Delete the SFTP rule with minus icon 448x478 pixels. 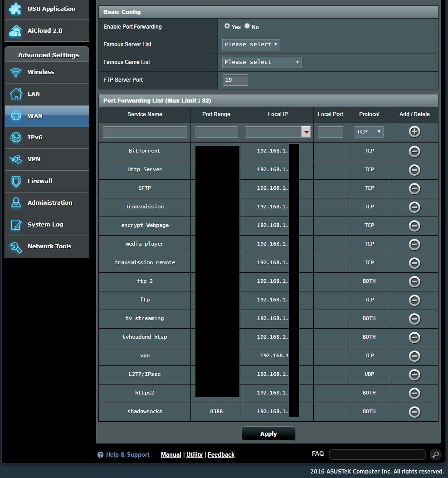[414, 188]
